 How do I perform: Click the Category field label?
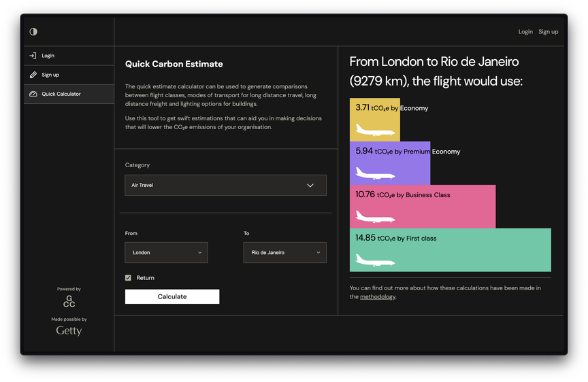click(x=137, y=164)
